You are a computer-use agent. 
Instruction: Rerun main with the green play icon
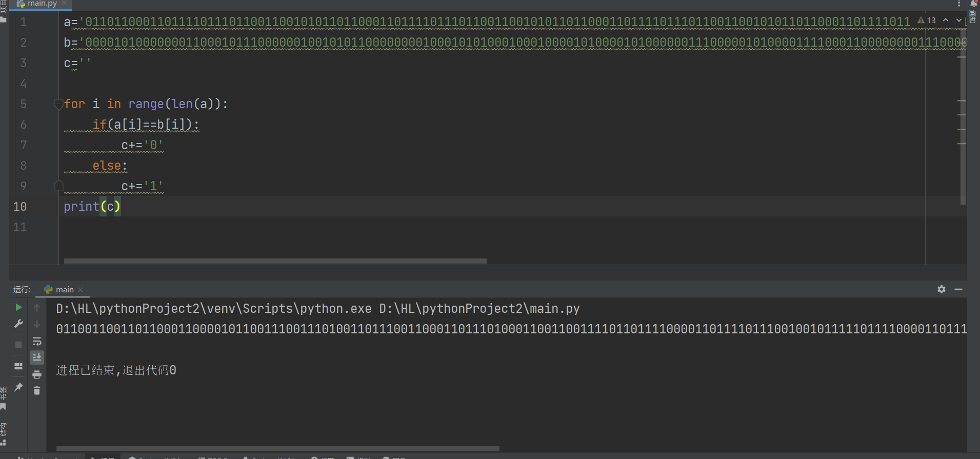coord(18,307)
